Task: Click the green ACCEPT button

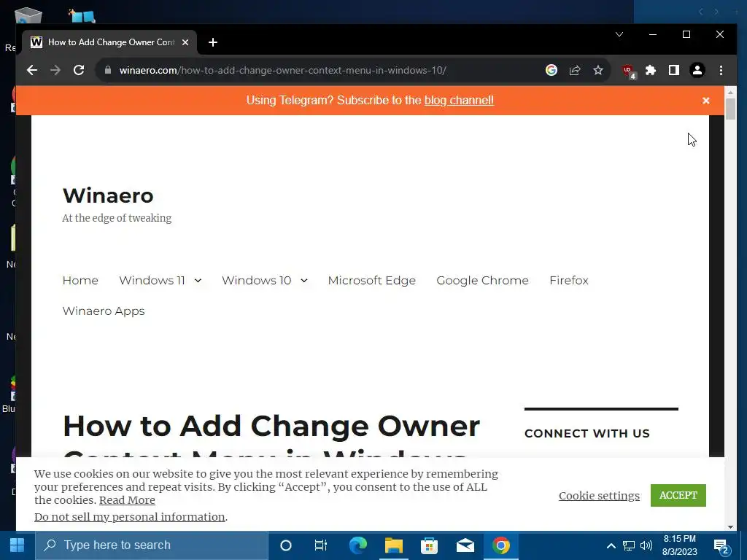Action: (x=678, y=495)
